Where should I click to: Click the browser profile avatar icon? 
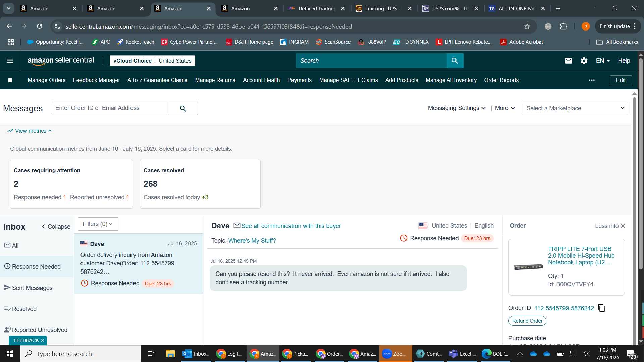click(586, 26)
